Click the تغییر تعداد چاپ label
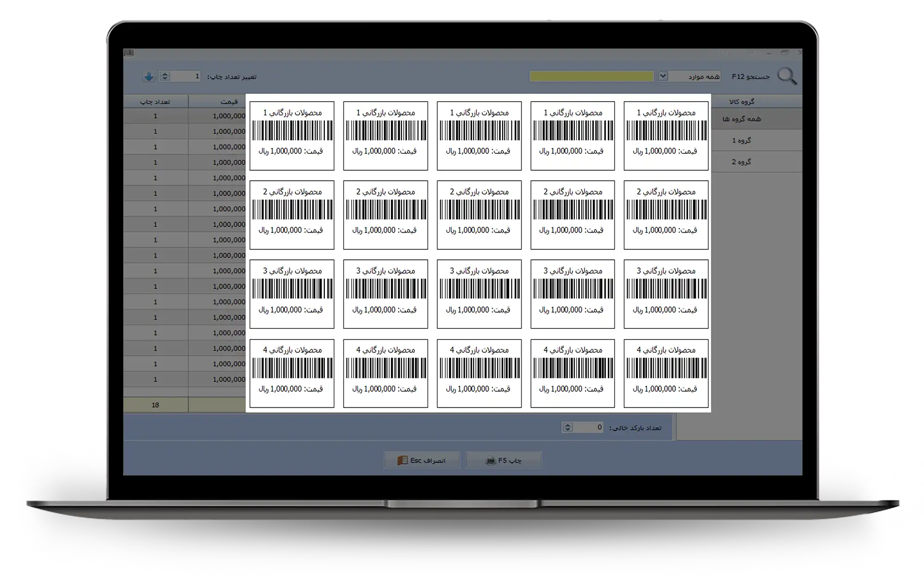 tap(232, 77)
